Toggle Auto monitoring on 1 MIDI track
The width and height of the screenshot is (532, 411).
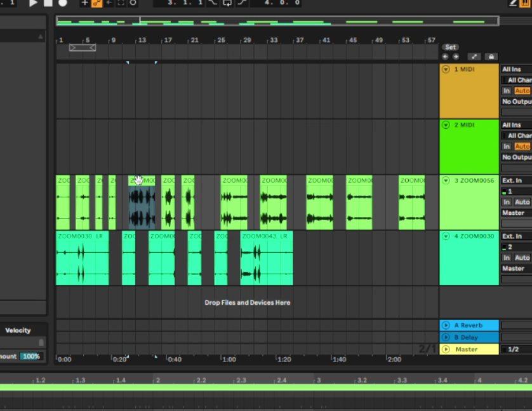[522, 91]
